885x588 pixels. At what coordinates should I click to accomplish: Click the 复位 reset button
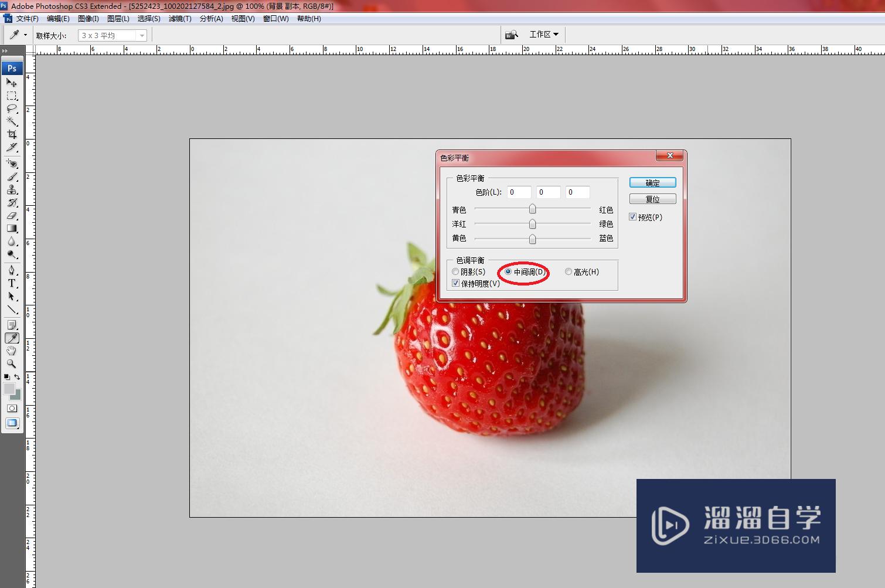tap(652, 199)
